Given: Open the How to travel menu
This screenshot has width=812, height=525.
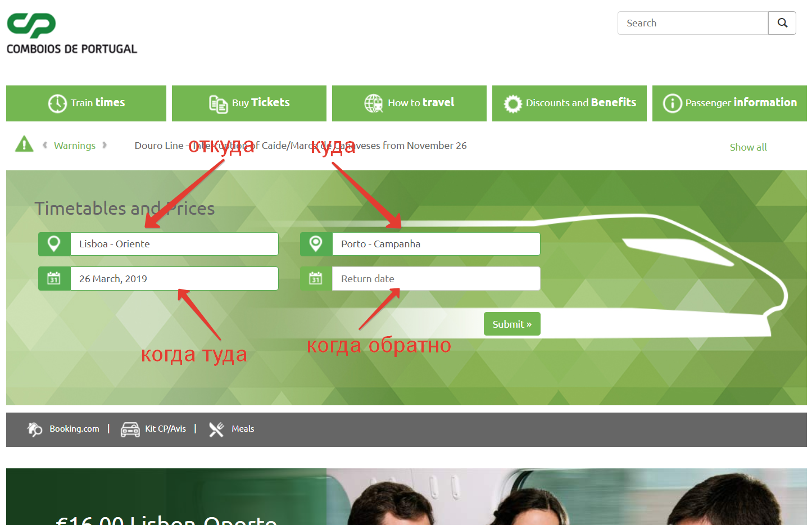Looking at the screenshot, I should tap(409, 103).
